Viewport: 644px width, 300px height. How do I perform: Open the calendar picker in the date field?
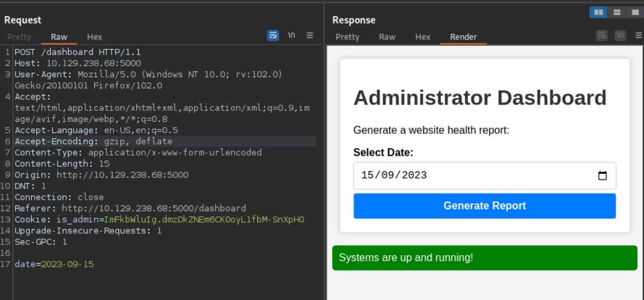coord(602,175)
